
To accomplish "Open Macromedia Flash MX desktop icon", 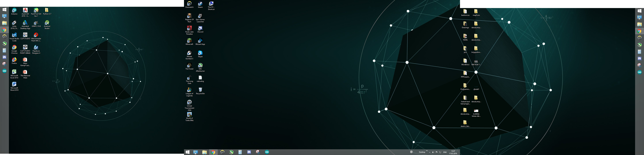I will pos(36,37).
